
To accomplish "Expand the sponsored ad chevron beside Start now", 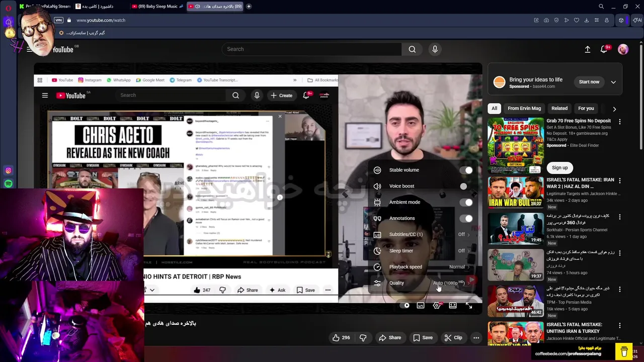I will pyautogui.click(x=613, y=82).
